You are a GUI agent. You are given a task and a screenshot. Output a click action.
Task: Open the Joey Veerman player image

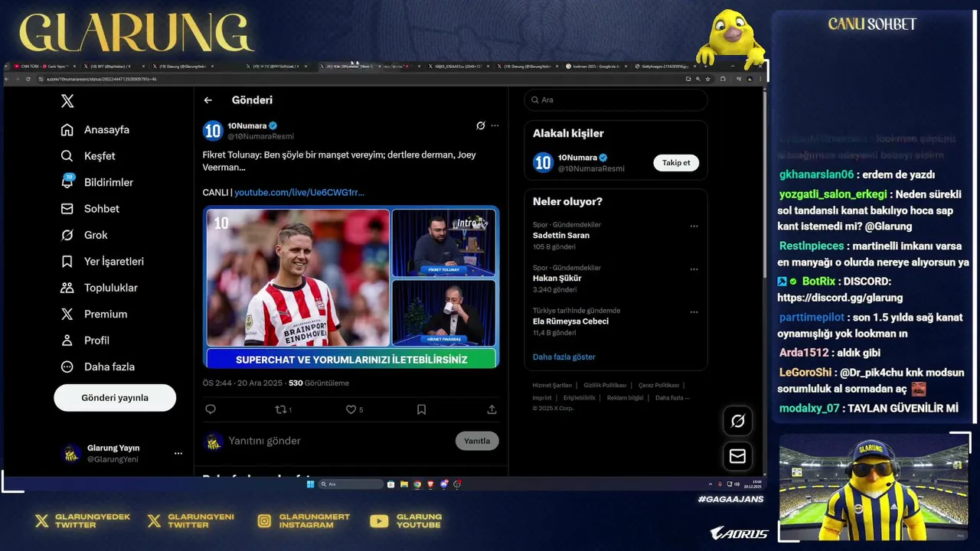click(x=298, y=278)
